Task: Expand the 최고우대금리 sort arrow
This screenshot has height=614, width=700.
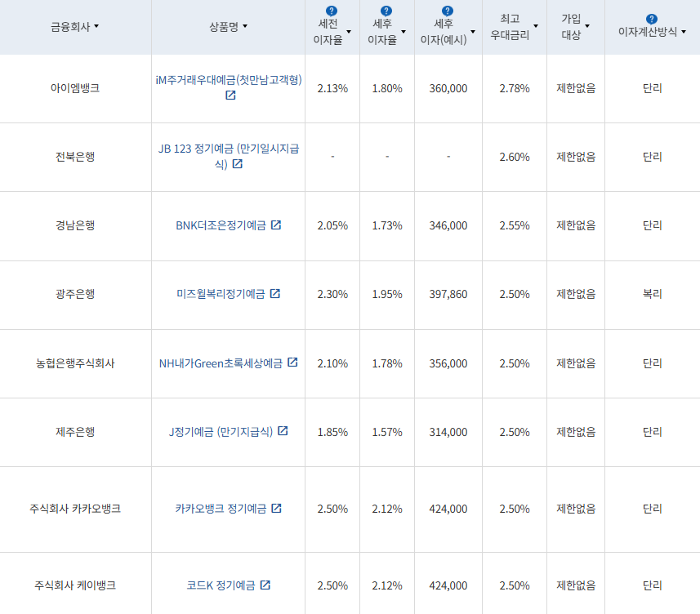Action: coord(537,26)
